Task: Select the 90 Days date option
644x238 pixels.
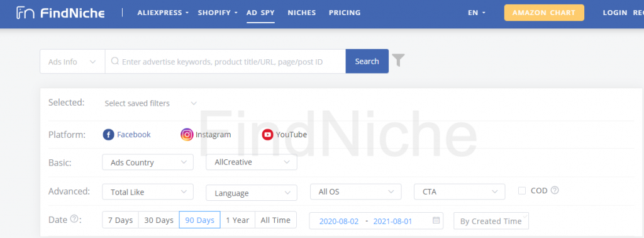Action: (x=199, y=220)
